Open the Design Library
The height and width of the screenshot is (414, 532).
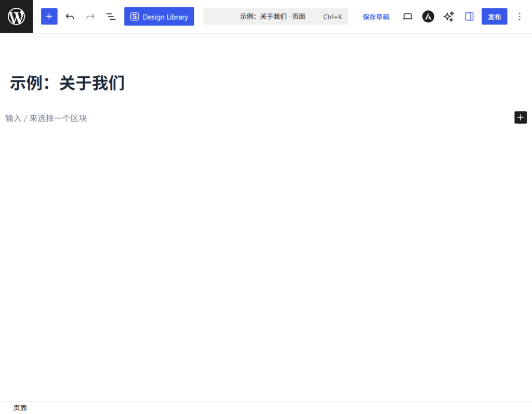159,16
